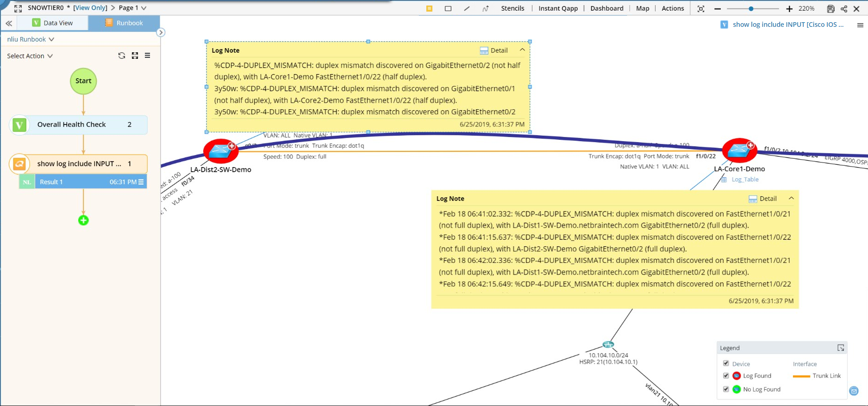Open the Stencils menu
This screenshot has height=406, width=868.
[x=512, y=8]
